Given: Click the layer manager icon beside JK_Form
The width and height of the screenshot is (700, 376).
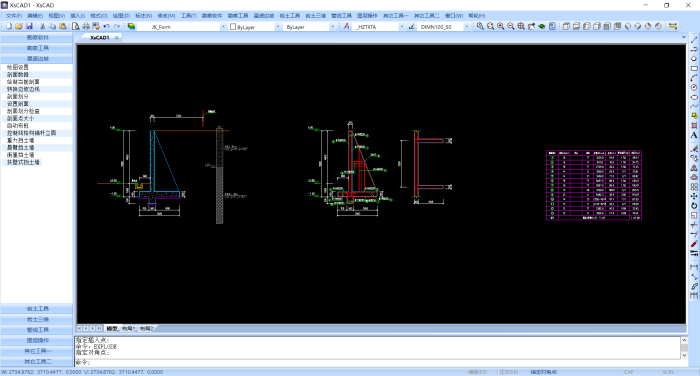Looking at the screenshot, I should coord(131,27).
